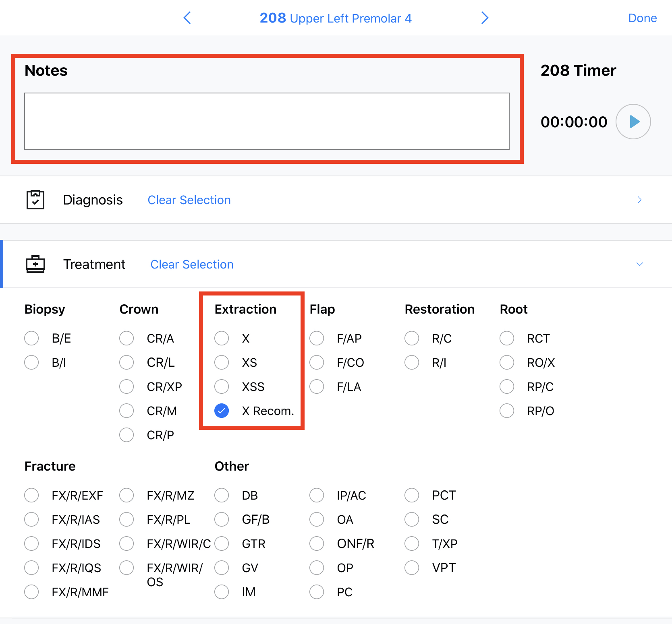
Task: Expand the Diagnosis section chevron
Action: click(x=639, y=200)
